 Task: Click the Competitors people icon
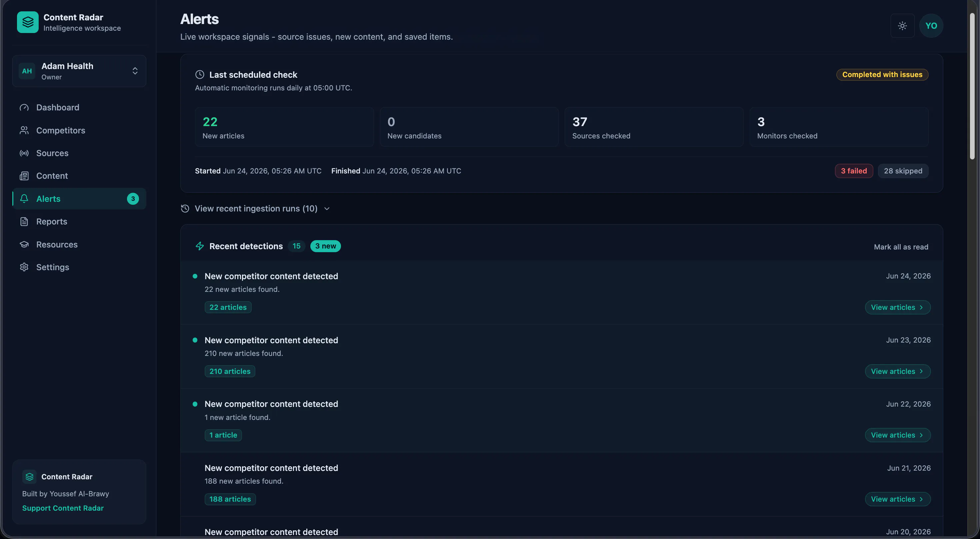[x=24, y=130]
